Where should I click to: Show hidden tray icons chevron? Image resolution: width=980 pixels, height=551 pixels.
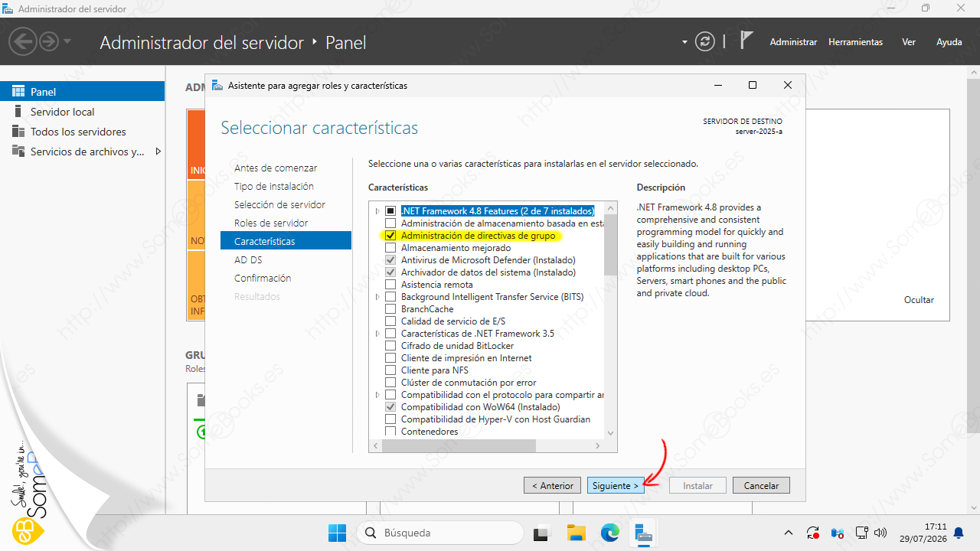pos(789,533)
